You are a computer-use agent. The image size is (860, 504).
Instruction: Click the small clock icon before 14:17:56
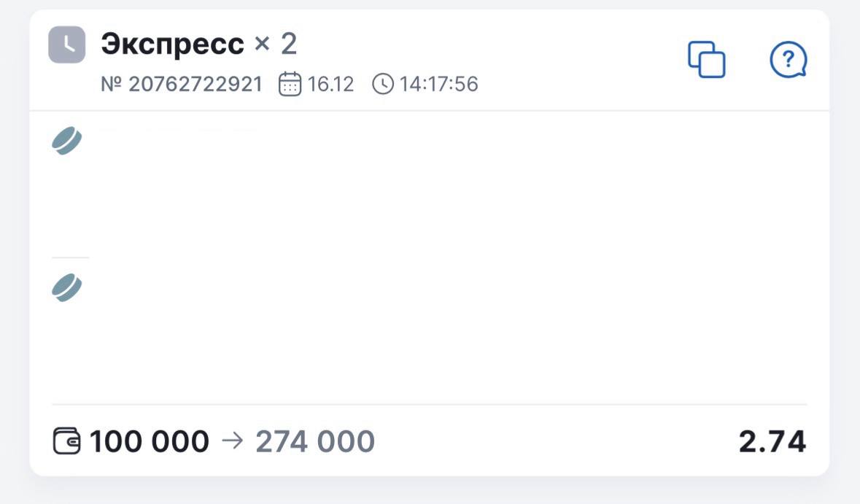pos(382,85)
